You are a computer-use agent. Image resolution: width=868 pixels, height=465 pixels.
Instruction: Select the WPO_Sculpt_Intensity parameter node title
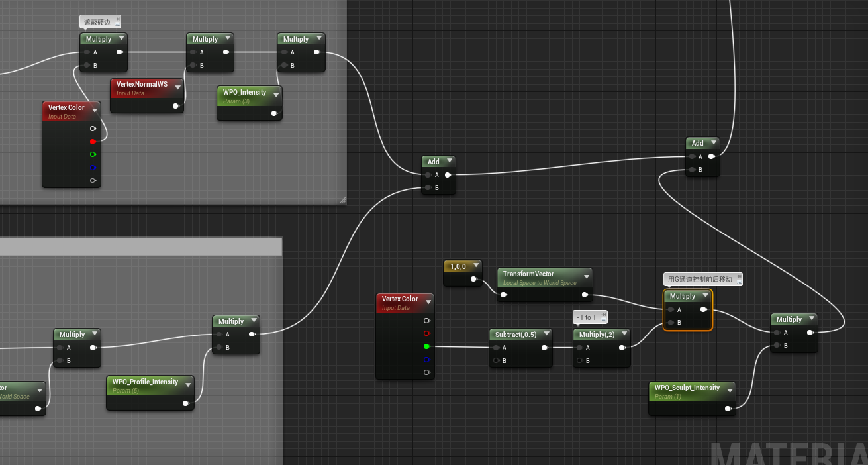pyautogui.click(x=687, y=387)
